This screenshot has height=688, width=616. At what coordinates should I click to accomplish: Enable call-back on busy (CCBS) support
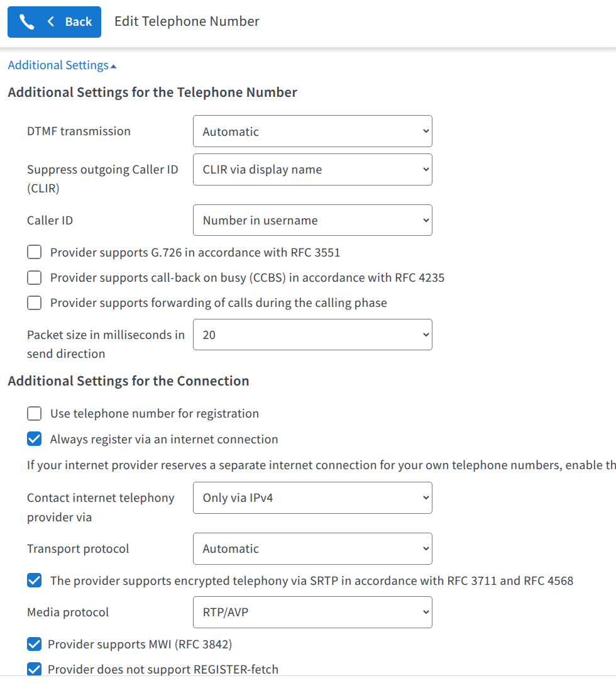coord(34,277)
